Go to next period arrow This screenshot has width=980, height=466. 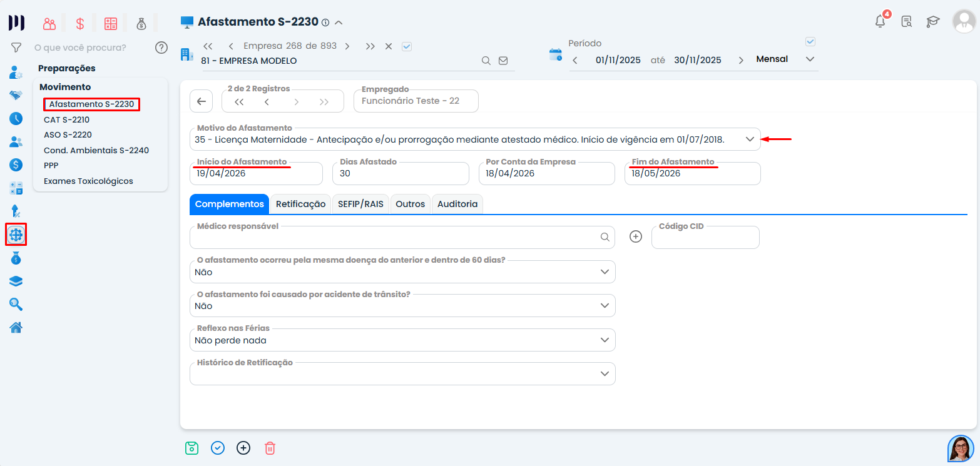tap(741, 60)
